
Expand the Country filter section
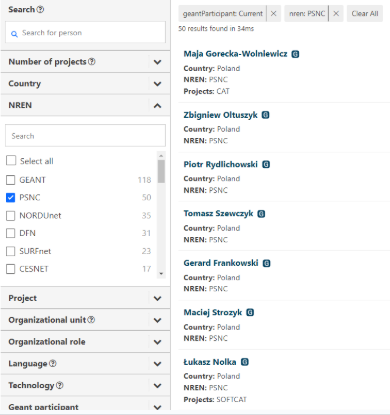tap(85, 84)
